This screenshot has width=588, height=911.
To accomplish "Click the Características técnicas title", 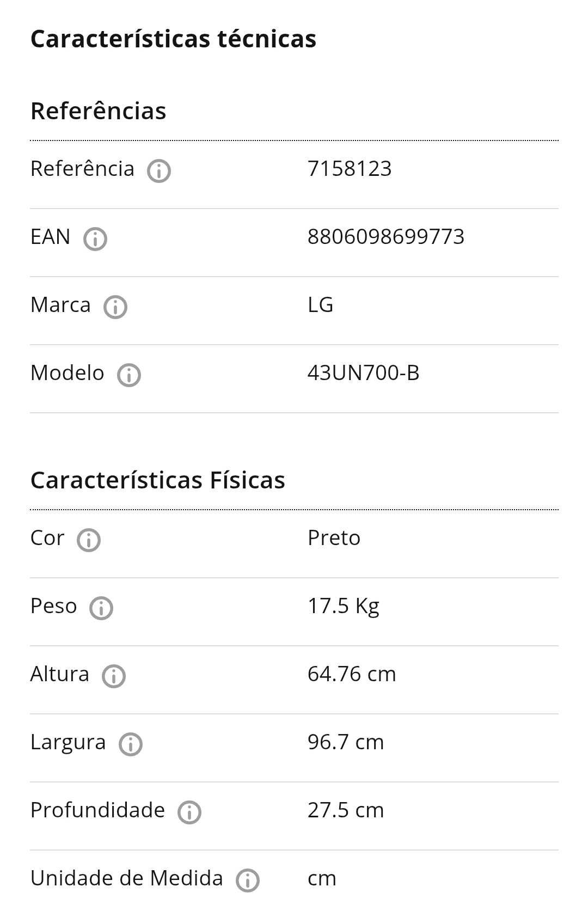I will pyautogui.click(x=173, y=39).
